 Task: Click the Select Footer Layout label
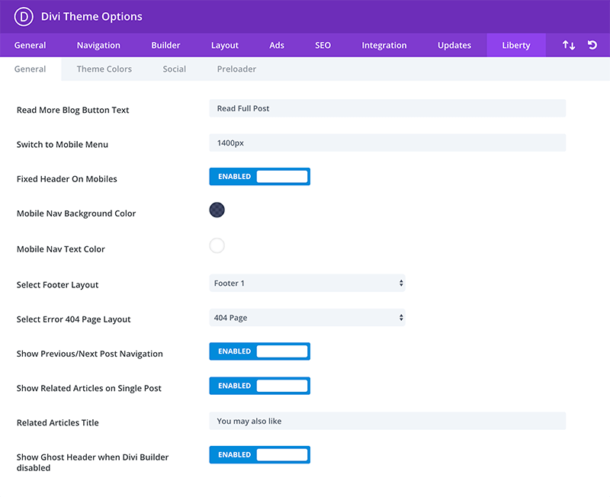pos(57,285)
